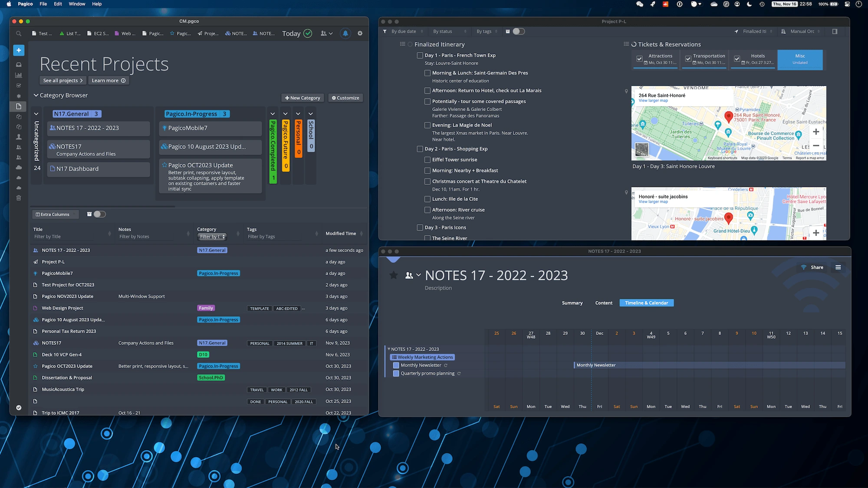Open the Inbox sidebar icon
Image resolution: width=868 pixels, height=488 pixels.
coord(19,65)
